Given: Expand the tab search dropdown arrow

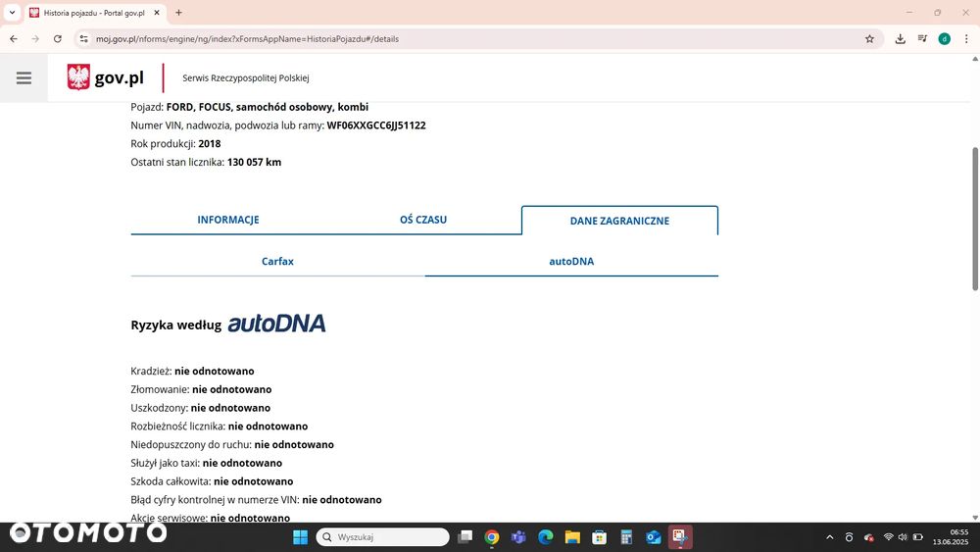Looking at the screenshot, I should coord(12,13).
